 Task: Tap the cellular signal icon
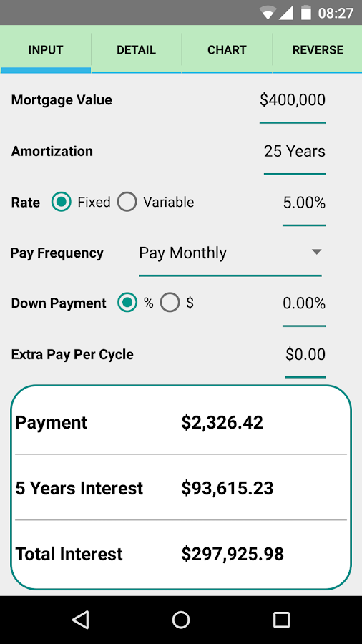pos(285,13)
